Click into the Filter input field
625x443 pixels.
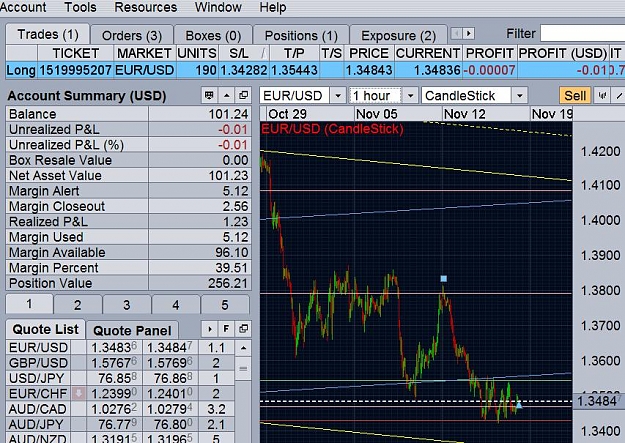(583, 33)
